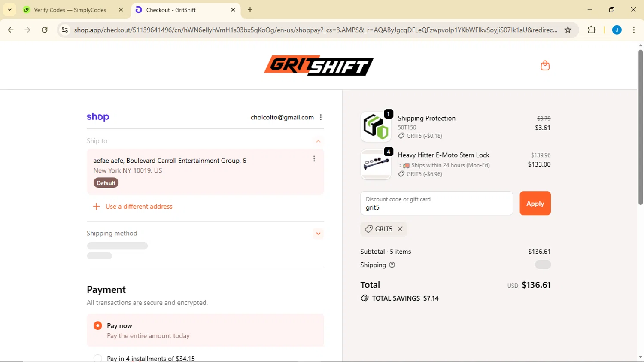Click the TOTAL SAVINGS $7.14 text
644x362 pixels.
(x=405, y=298)
